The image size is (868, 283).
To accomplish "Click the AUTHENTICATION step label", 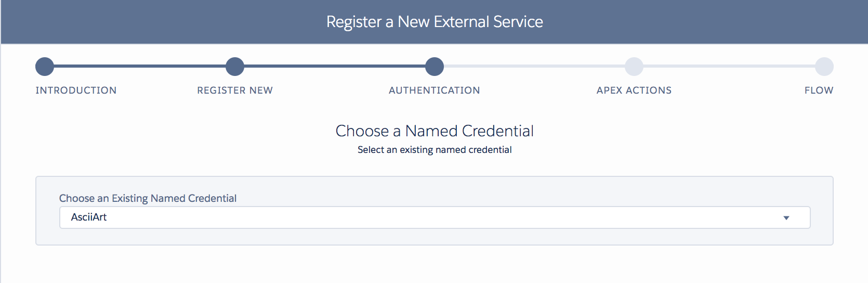I will click(435, 91).
